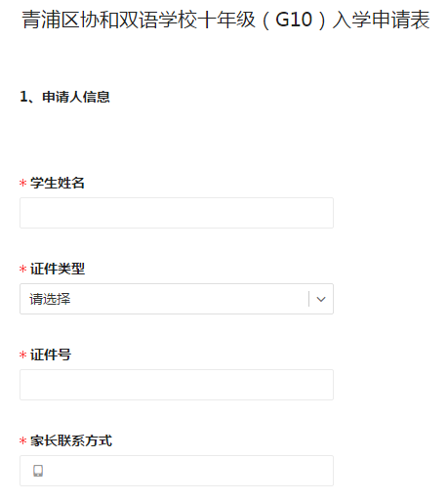Click the 学生姓名 field label
Viewport: 448px width, 501px height.
pyautogui.click(x=58, y=183)
